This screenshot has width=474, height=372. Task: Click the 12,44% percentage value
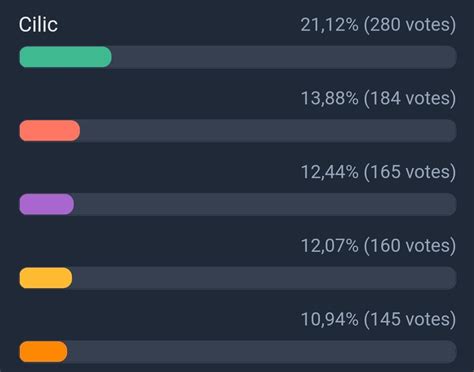(330, 172)
